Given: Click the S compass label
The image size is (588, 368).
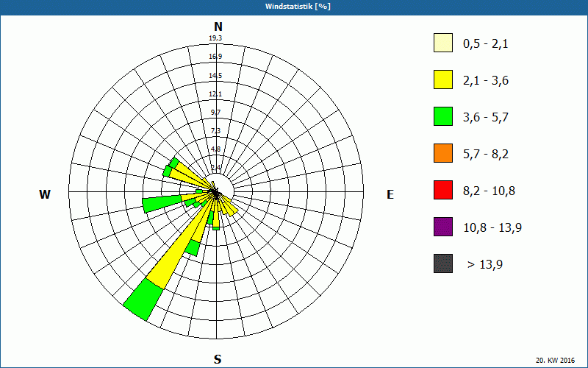Looking at the screenshot, I should pyautogui.click(x=218, y=359).
